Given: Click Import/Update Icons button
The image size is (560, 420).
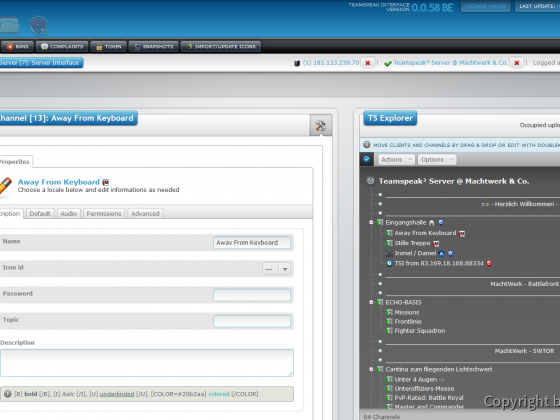Looking at the screenshot, I should [x=221, y=46].
